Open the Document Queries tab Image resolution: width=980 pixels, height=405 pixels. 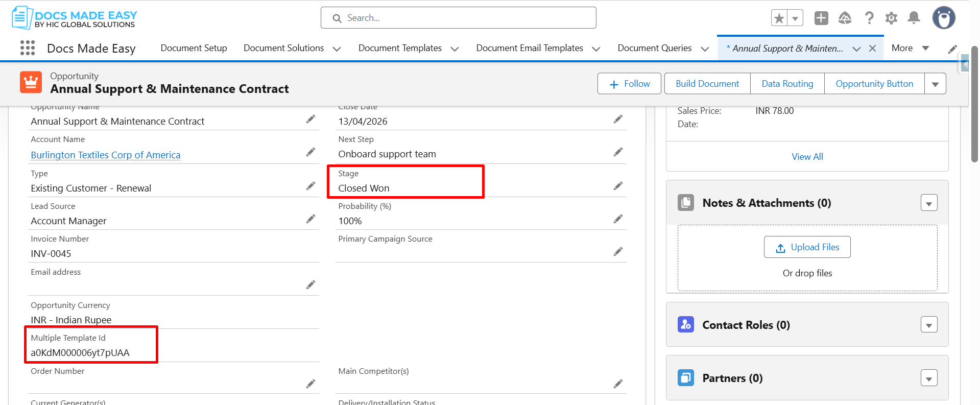(655, 48)
